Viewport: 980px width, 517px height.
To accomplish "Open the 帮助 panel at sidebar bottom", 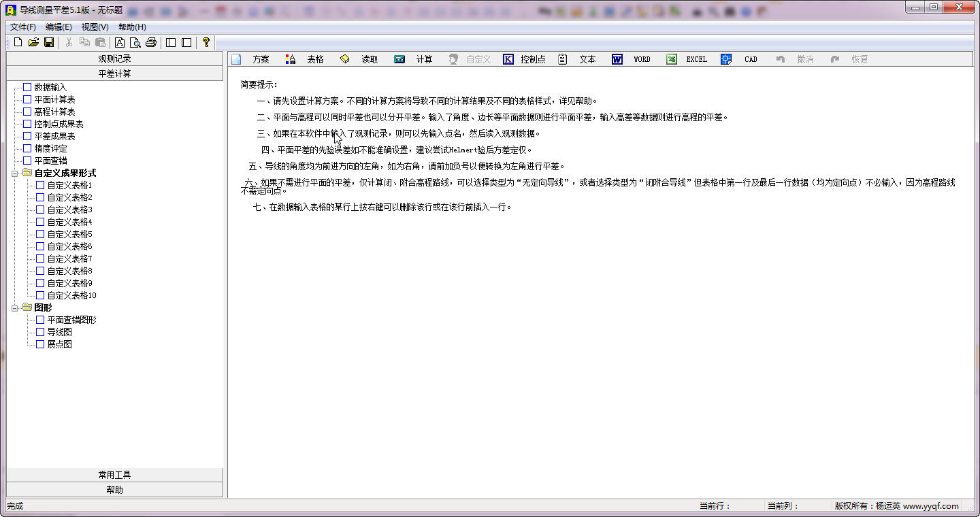I will [114, 490].
